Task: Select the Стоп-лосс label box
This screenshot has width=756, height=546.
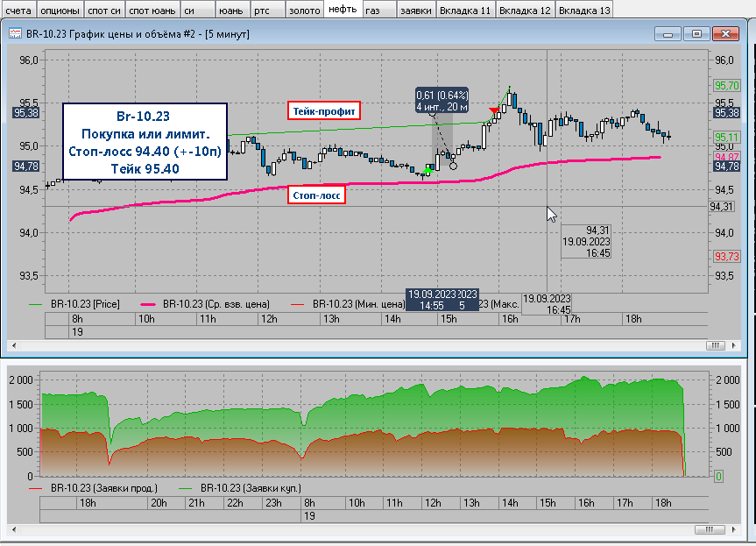Action: click(x=316, y=195)
